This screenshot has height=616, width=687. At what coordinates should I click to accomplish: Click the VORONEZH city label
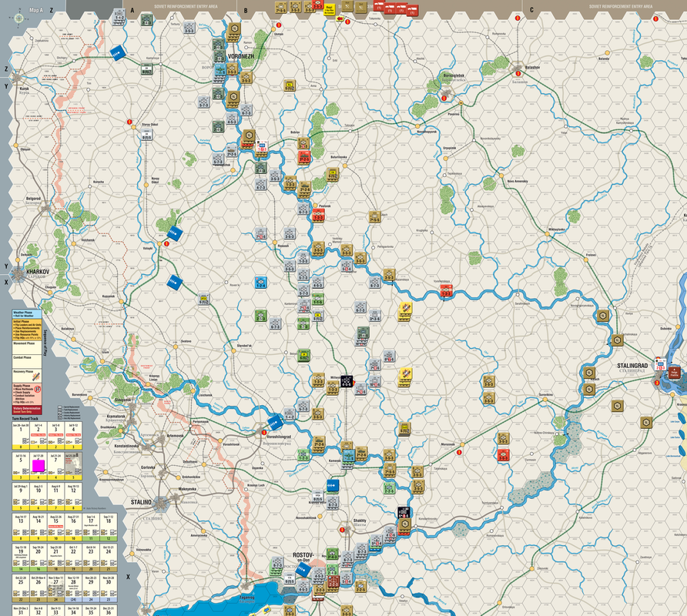(x=240, y=56)
